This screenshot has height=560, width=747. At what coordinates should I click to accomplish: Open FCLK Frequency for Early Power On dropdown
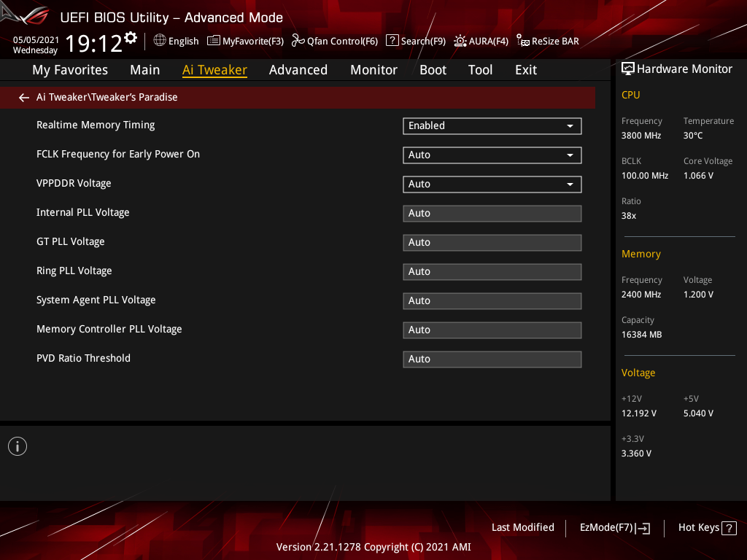point(492,155)
